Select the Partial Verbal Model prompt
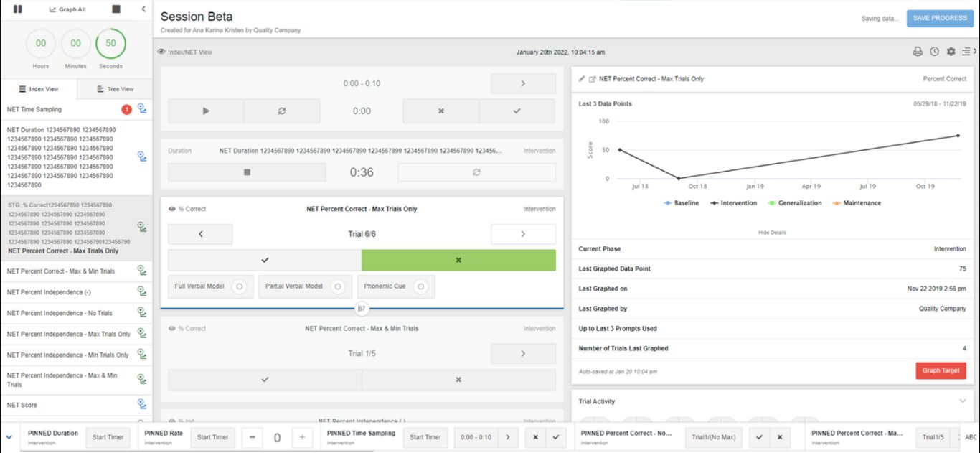This screenshot has height=453, width=980. [x=336, y=286]
